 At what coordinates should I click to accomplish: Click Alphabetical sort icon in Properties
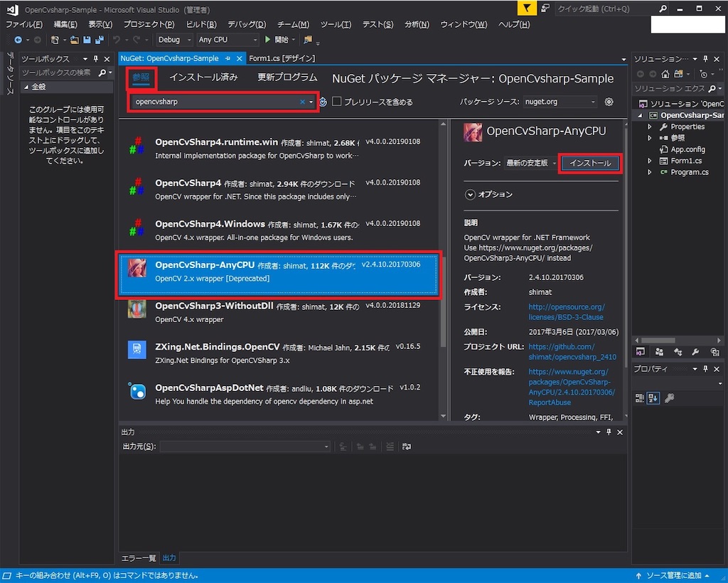tap(653, 398)
